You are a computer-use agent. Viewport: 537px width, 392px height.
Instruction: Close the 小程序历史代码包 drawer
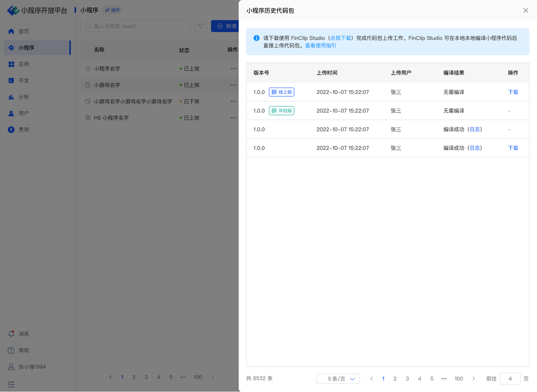pos(526,10)
